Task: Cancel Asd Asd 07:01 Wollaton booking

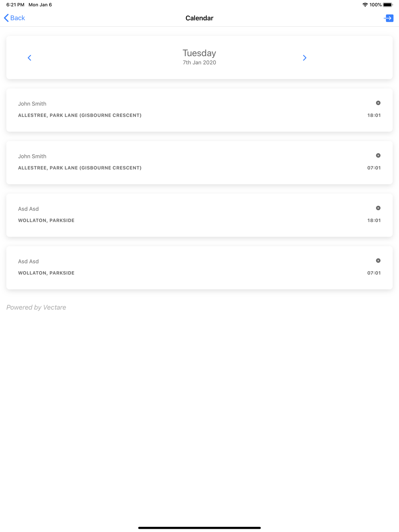Action: pos(378,261)
